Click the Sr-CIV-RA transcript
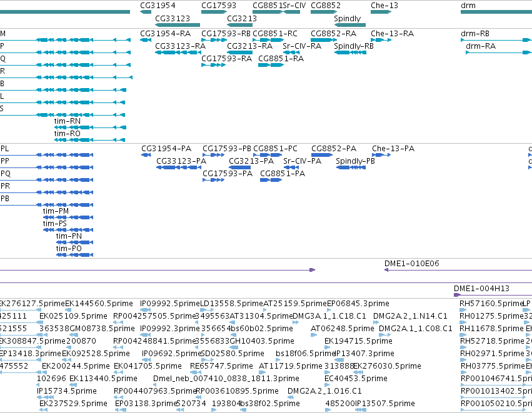The width and height of the screenshot is (532, 413). tap(291, 52)
